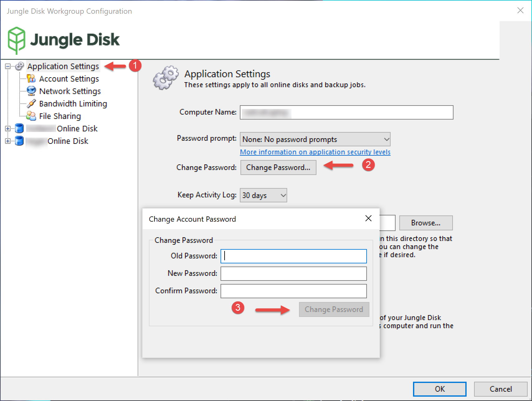Select the second Online Disk entry
Image resolution: width=532 pixels, height=401 pixels.
[x=57, y=141]
